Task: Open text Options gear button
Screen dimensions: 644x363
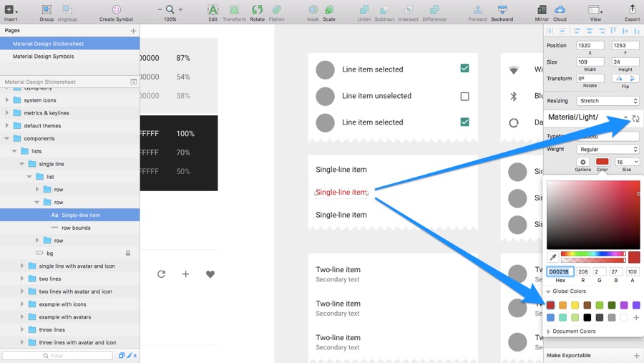Action: [x=582, y=162]
